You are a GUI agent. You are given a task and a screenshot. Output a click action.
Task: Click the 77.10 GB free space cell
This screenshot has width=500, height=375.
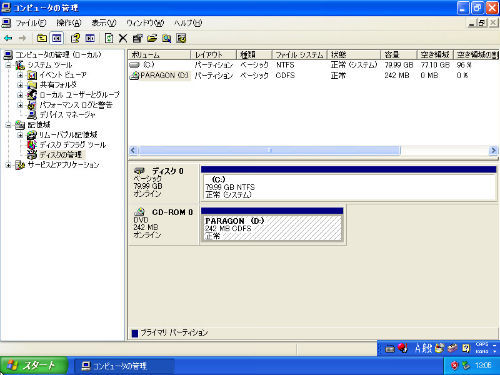[435, 65]
